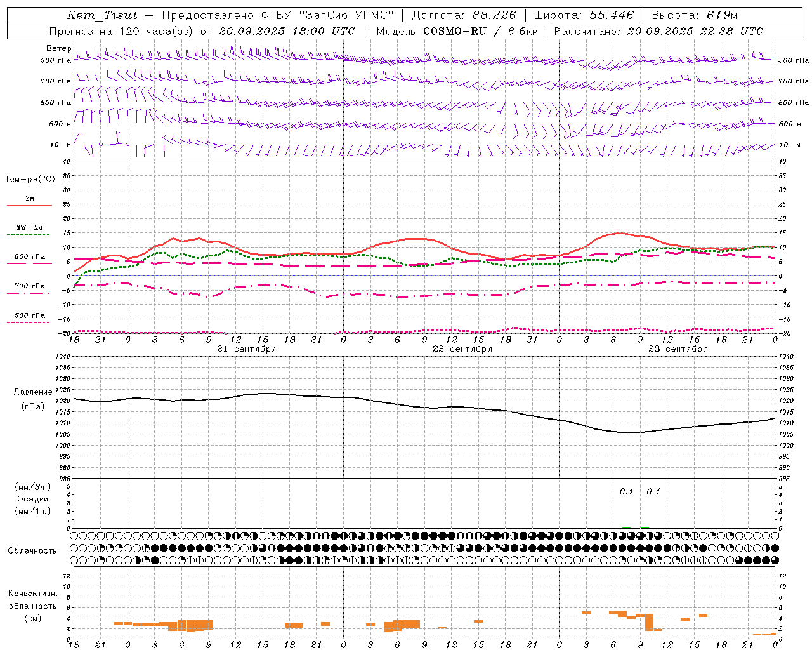Click the station name Kem_Tisul
The image size is (812, 650).
coord(101,15)
